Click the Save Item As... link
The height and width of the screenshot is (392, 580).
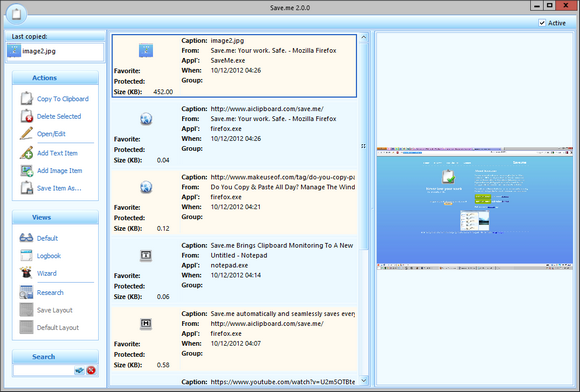(x=59, y=188)
